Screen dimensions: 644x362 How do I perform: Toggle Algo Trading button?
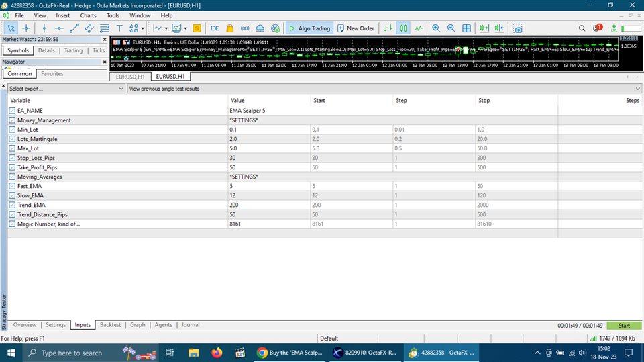pyautogui.click(x=310, y=28)
